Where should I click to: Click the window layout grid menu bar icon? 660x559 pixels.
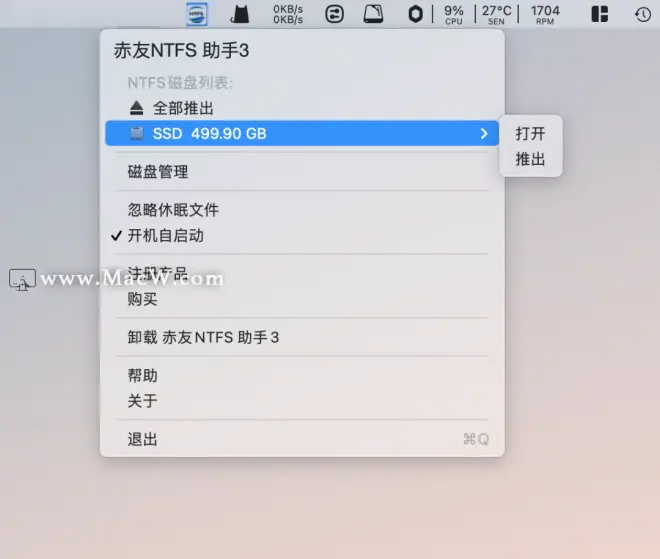[x=599, y=14]
